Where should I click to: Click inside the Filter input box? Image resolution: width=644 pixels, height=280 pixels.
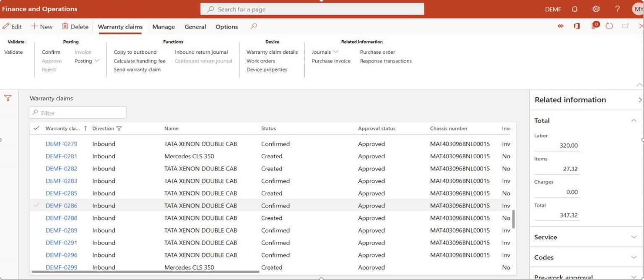[78, 112]
